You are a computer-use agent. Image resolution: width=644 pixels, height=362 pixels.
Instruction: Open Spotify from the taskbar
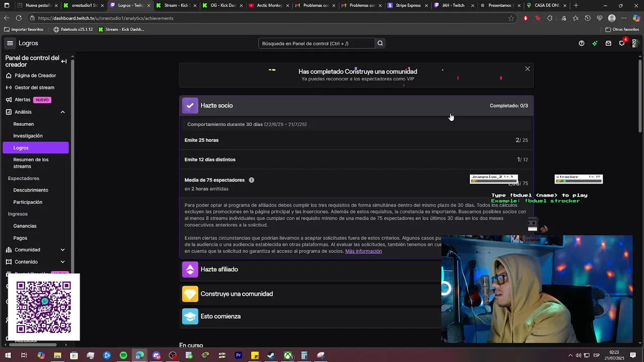click(123, 355)
